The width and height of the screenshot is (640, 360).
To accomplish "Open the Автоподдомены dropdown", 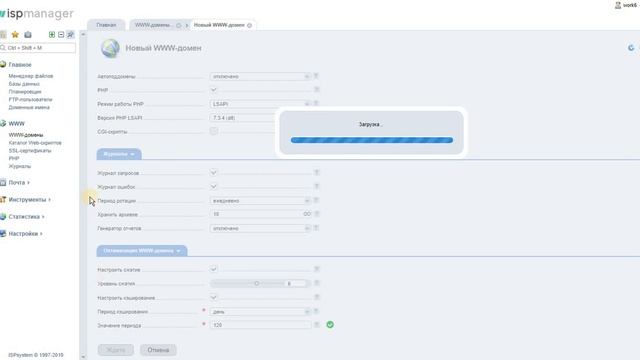I will point(260,76).
